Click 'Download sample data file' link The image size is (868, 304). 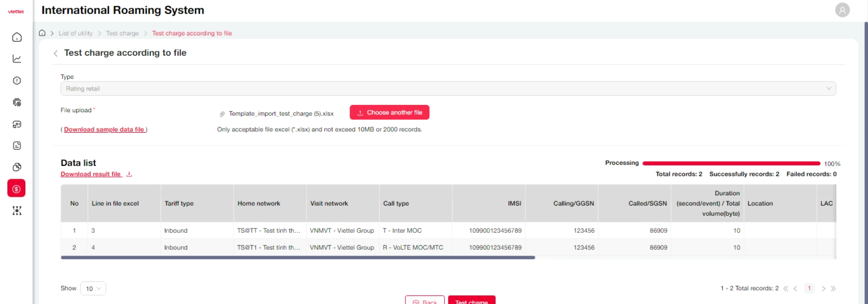pos(104,129)
